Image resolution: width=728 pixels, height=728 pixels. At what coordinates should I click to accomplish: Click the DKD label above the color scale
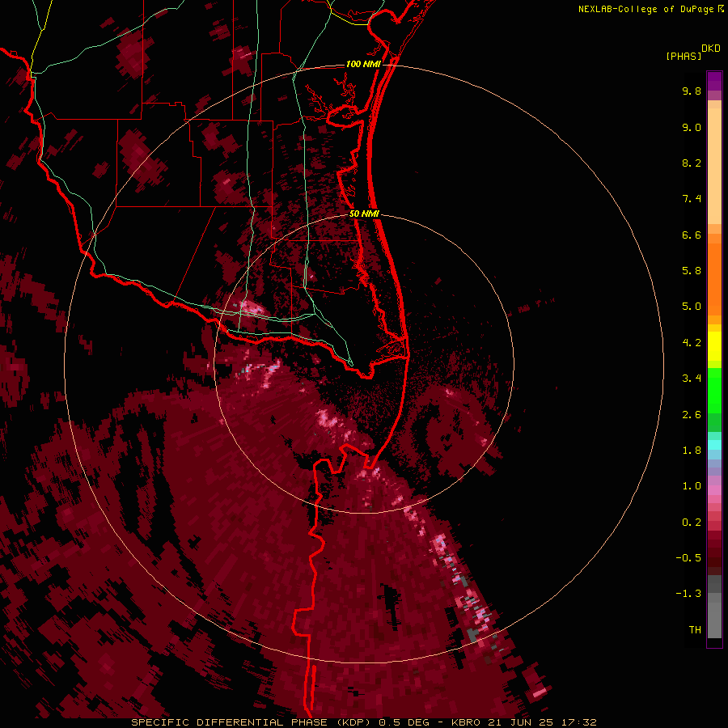click(711, 49)
